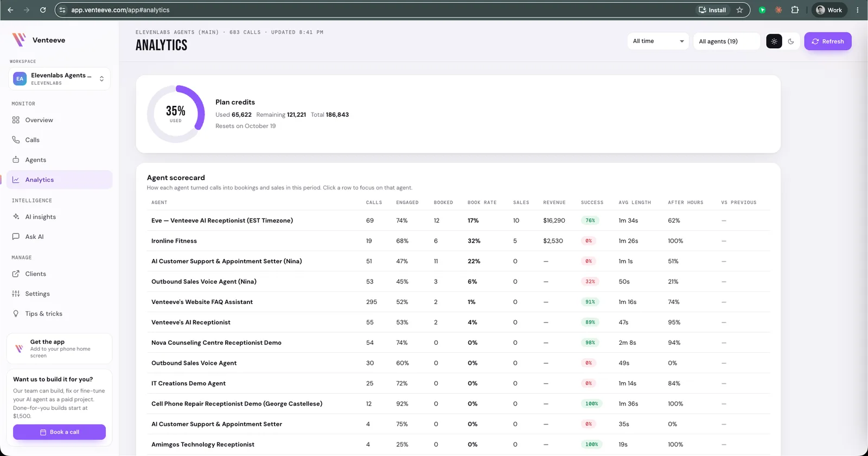Image resolution: width=868 pixels, height=456 pixels.
Task: Click the Settings sliders icon
Action: [x=16, y=294]
